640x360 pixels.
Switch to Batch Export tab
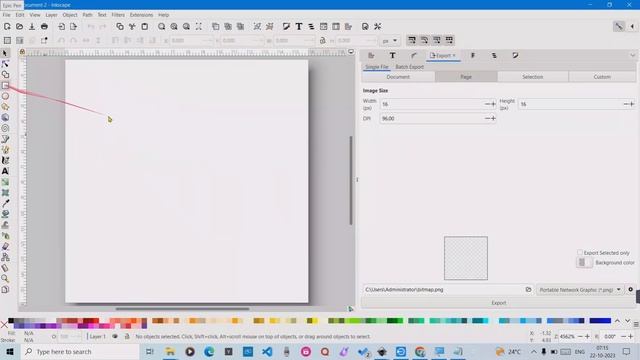tap(409, 67)
